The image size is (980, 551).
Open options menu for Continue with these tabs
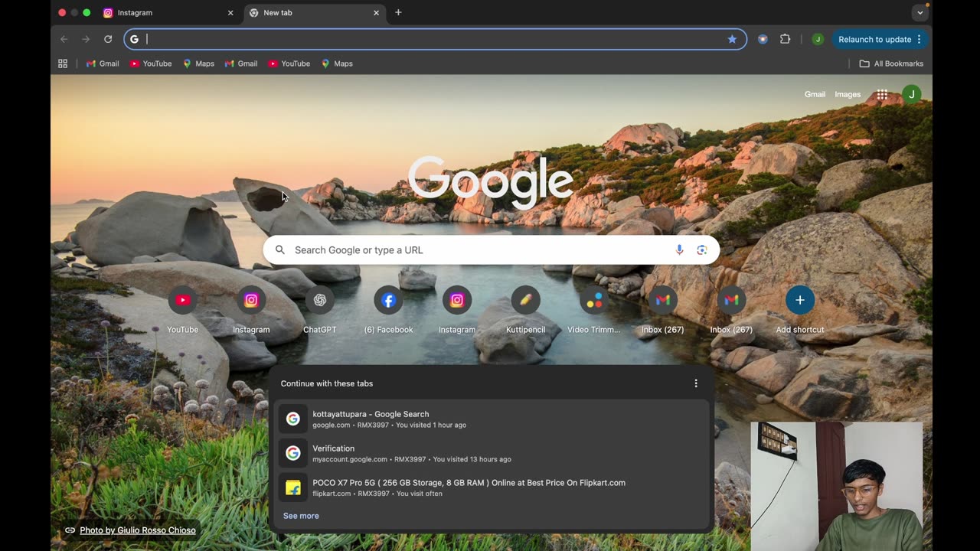[x=696, y=383]
